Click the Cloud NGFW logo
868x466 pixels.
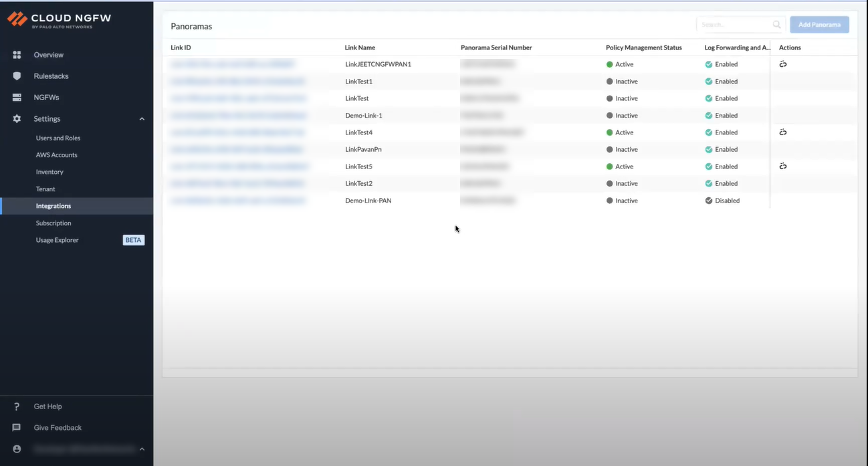pyautogui.click(x=59, y=19)
